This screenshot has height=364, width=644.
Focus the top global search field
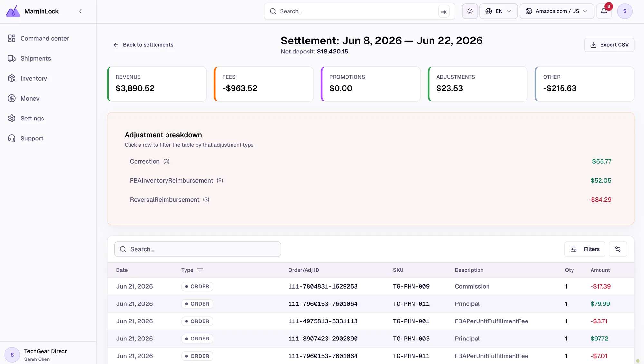point(359,11)
